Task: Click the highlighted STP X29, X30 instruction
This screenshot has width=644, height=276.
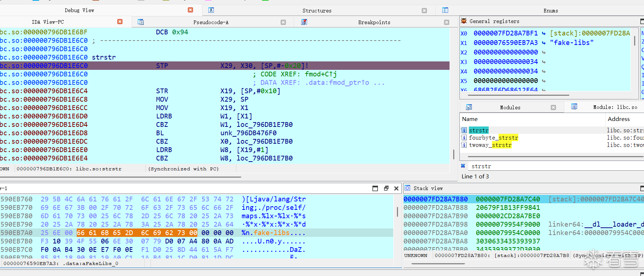Action: [x=225, y=66]
